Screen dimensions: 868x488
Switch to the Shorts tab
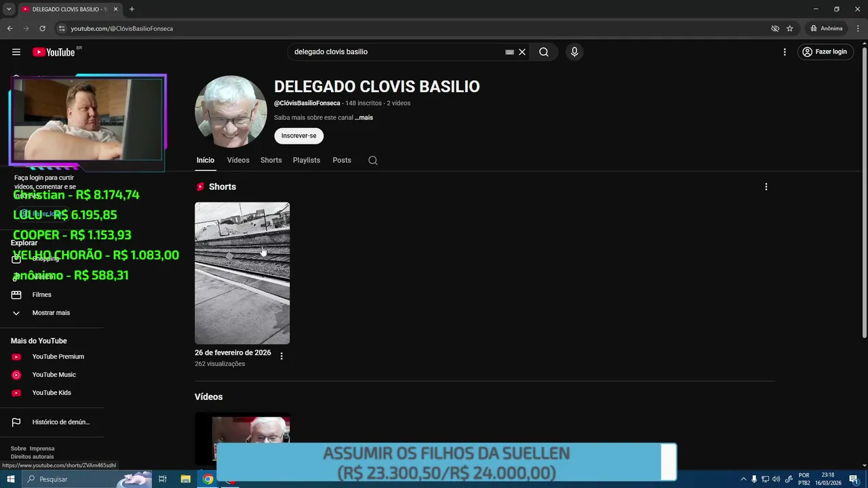(271, 160)
